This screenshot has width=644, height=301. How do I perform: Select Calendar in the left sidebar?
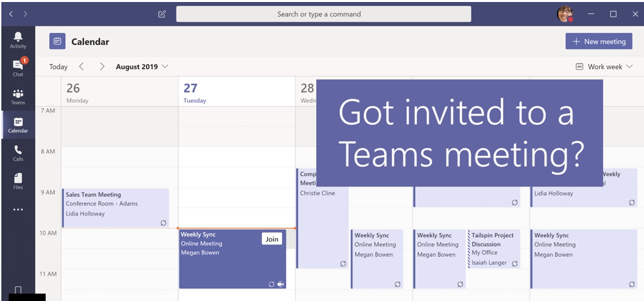click(18, 124)
